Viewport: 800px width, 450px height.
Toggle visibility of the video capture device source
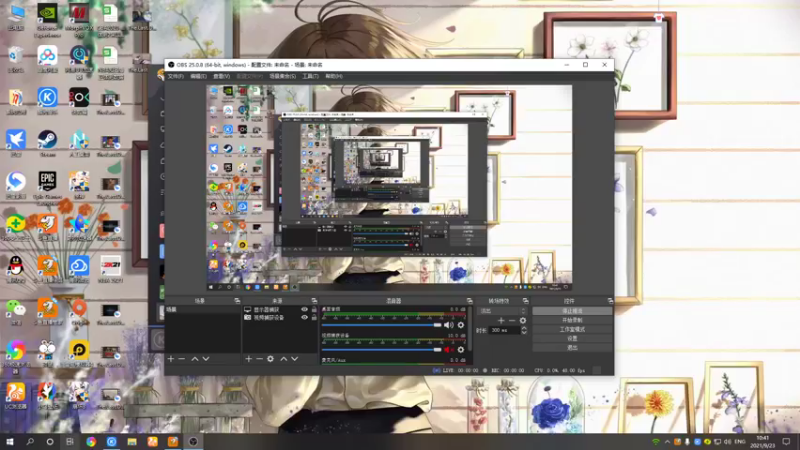[305, 317]
